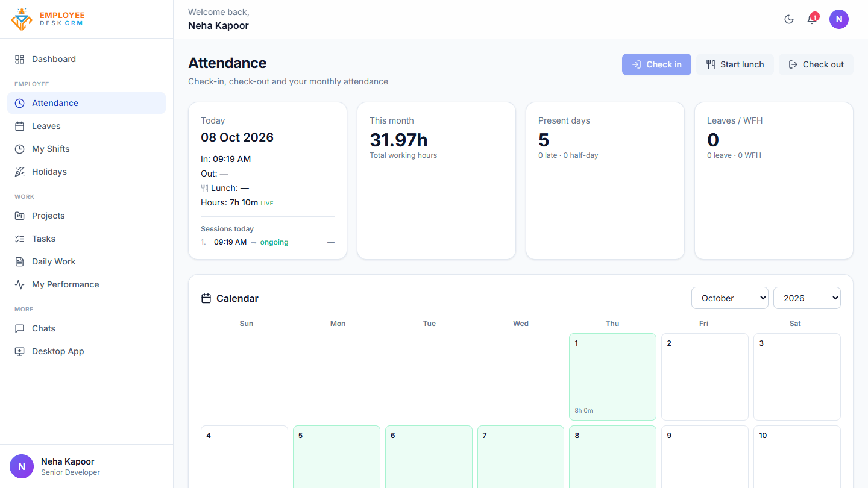Click the Leaves calendar icon in the sidebar
This screenshot has height=488, width=868.
pyautogui.click(x=20, y=126)
